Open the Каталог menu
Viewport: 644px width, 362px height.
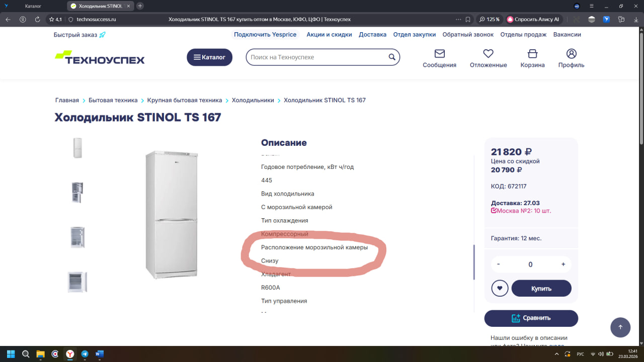(x=209, y=57)
